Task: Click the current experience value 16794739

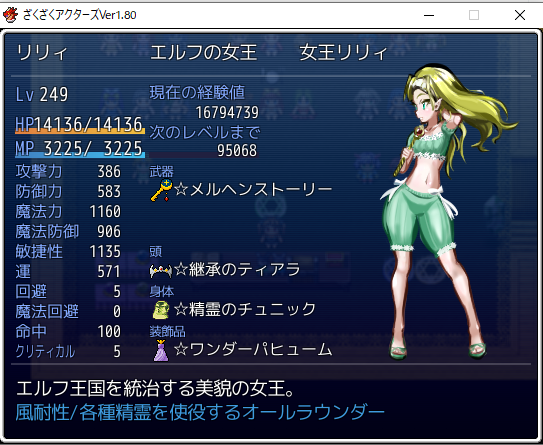Action: [x=227, y=112]
